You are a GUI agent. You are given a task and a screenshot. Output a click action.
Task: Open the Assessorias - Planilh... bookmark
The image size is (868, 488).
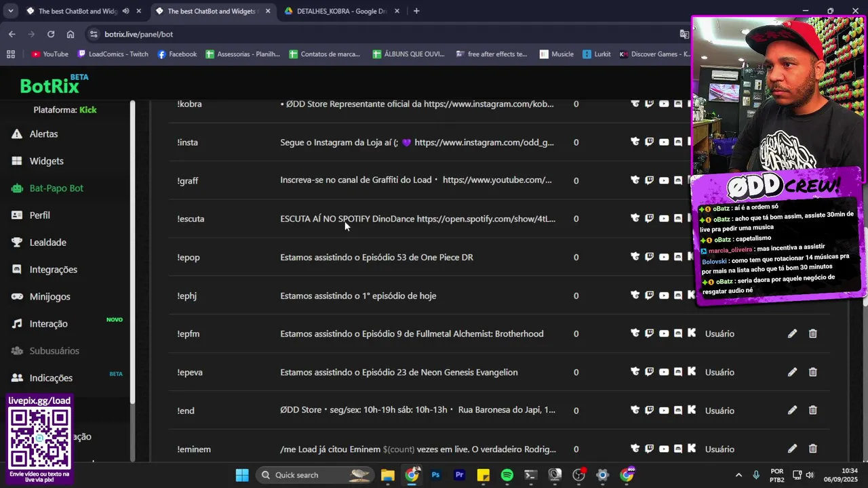(243, 54)
